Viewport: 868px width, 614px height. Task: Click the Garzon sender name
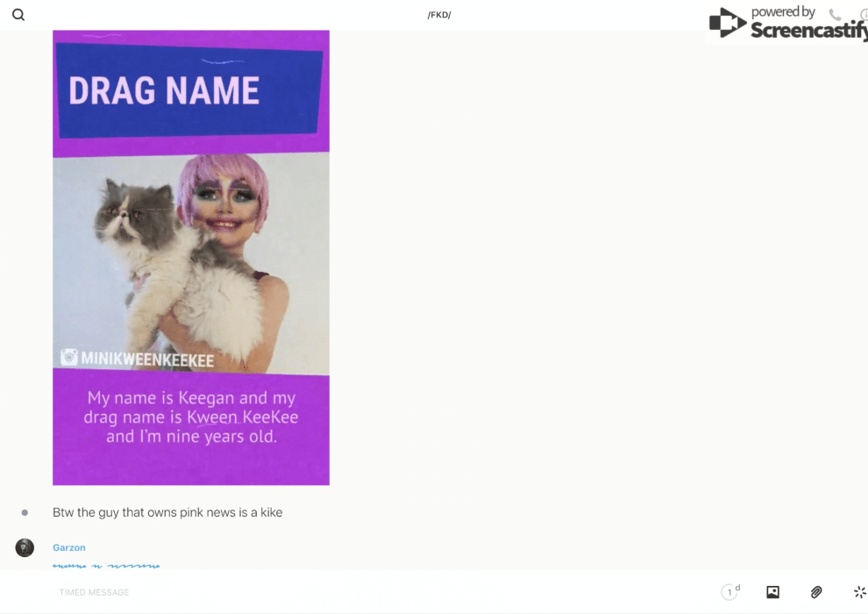(69, 547)
